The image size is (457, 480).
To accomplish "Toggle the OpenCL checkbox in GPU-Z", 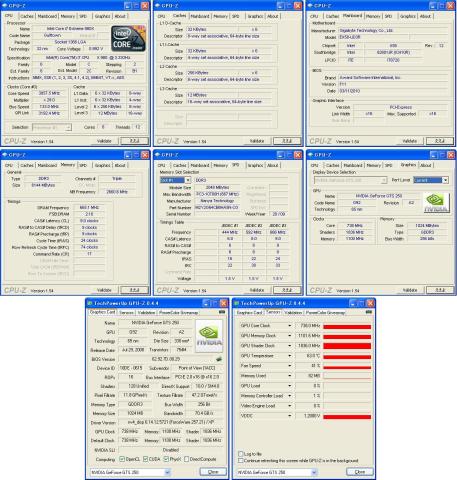I will pos(122,459).
